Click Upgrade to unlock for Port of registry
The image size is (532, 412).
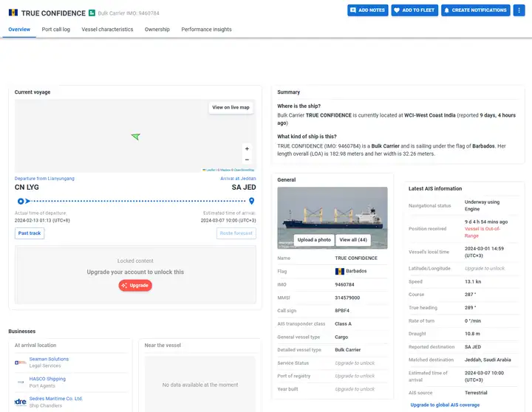tap(355, 376)
